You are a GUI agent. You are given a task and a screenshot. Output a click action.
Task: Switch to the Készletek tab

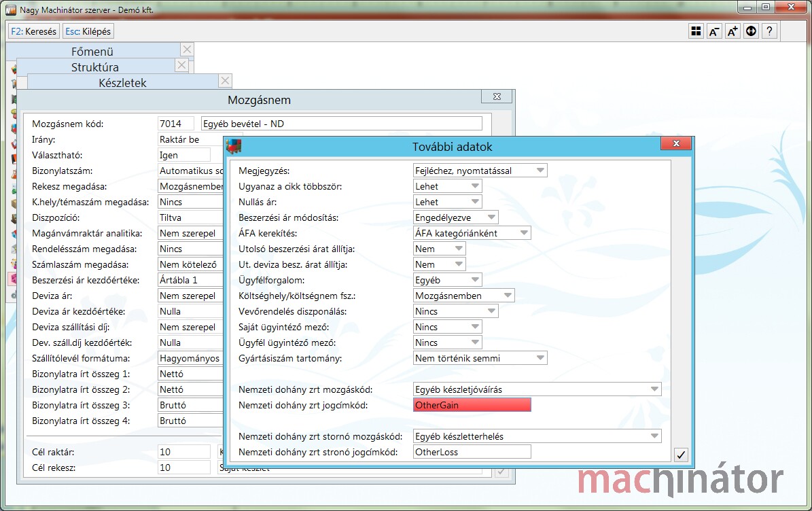(123, 83)
